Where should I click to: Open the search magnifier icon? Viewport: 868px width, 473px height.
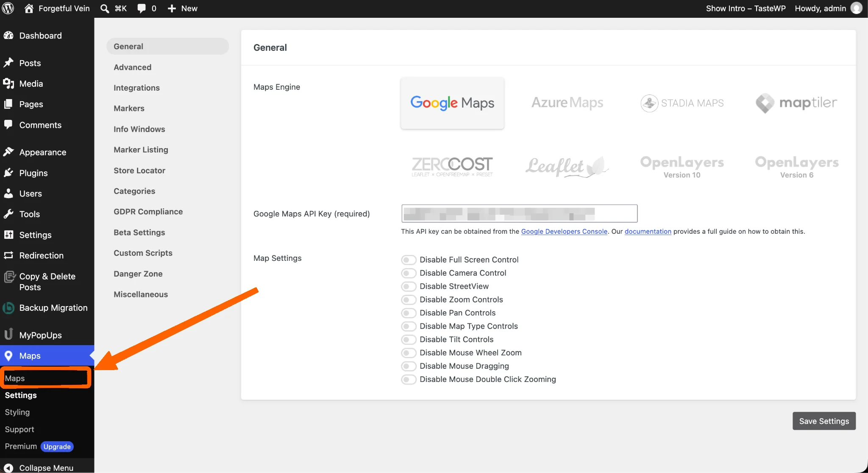click(104, 8)
